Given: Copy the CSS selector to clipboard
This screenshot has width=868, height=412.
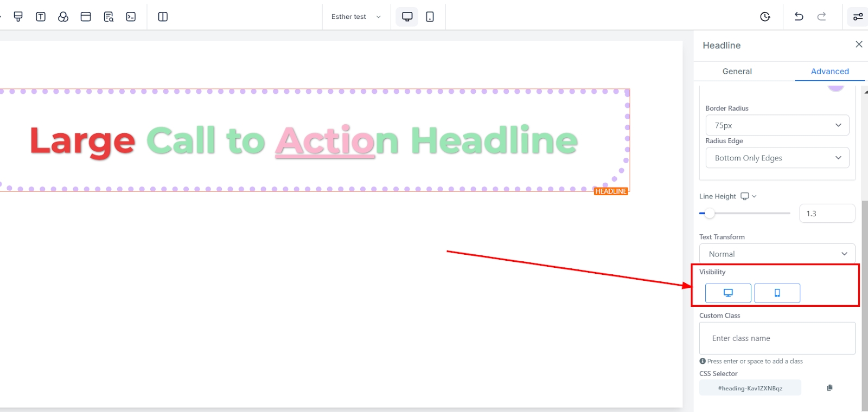Looking at the screenshot, I should coord(829,388).
